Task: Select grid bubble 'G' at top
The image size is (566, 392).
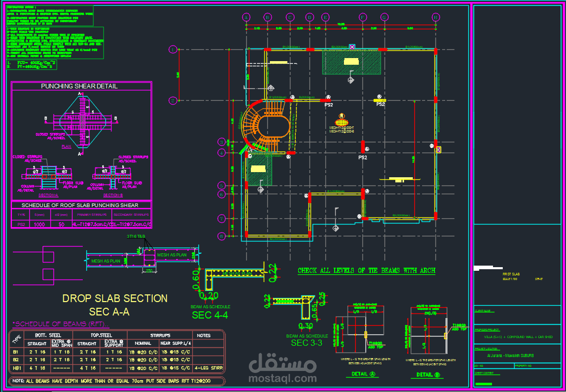Action: (x=384, y=17)
